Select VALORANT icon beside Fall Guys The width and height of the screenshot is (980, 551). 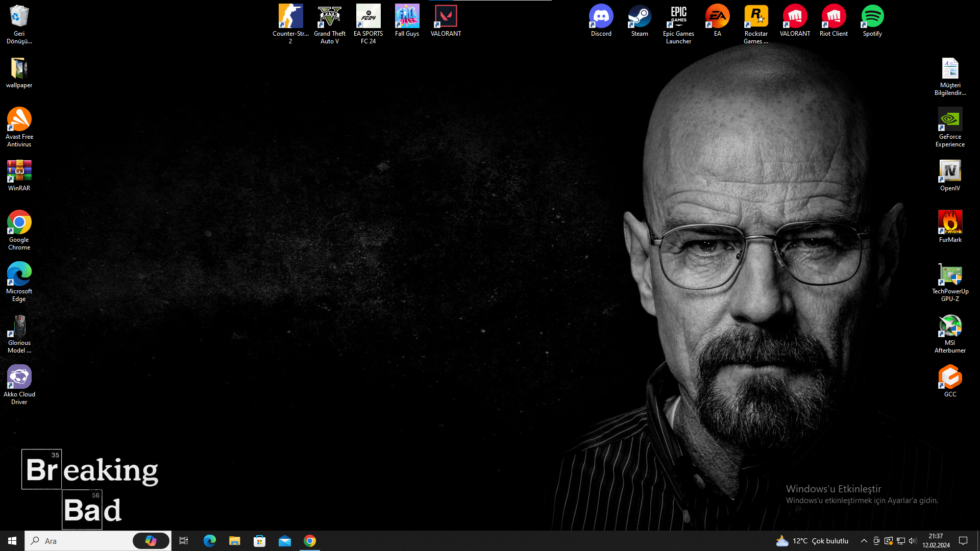coord(446,20)
